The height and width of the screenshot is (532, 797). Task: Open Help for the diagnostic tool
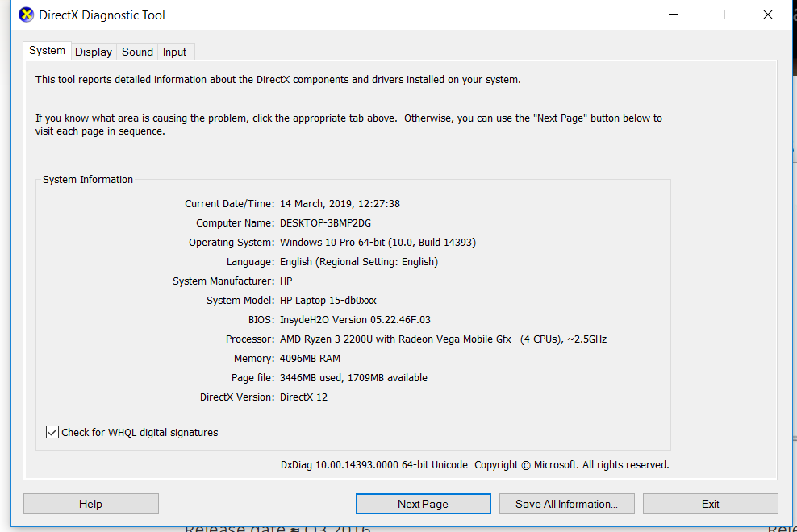click(91, 504)
